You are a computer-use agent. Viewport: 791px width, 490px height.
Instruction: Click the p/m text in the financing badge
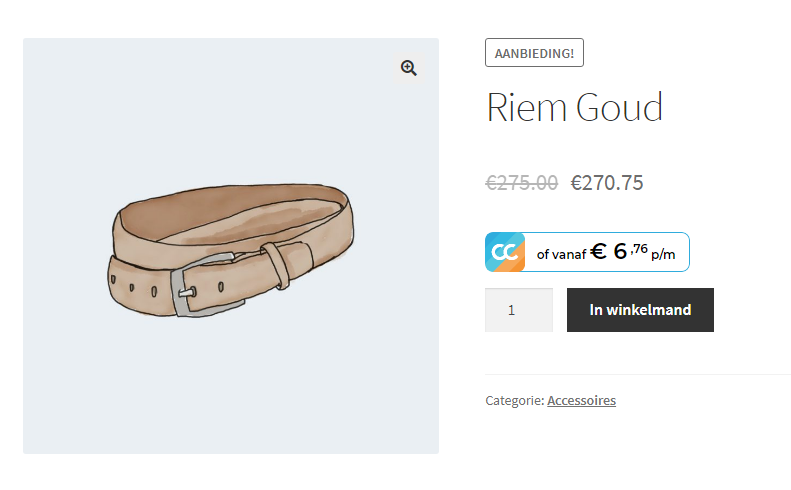[663, 255]
